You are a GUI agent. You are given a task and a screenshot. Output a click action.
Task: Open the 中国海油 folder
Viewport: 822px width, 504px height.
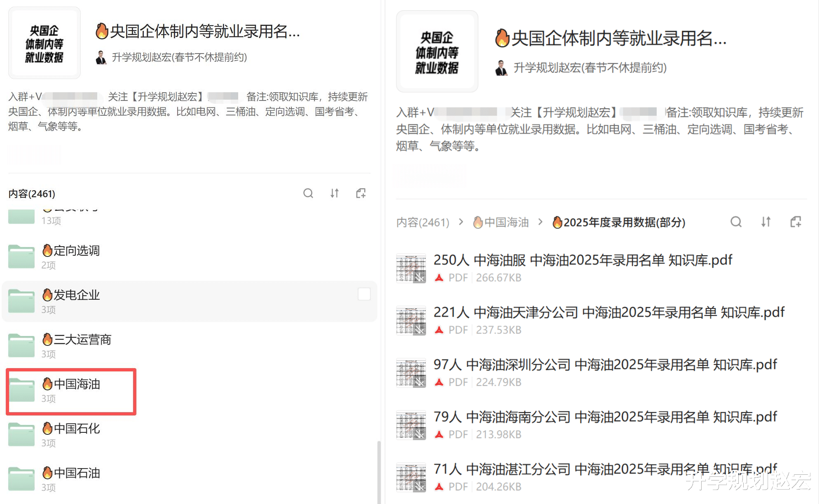(x=77, y=384)
